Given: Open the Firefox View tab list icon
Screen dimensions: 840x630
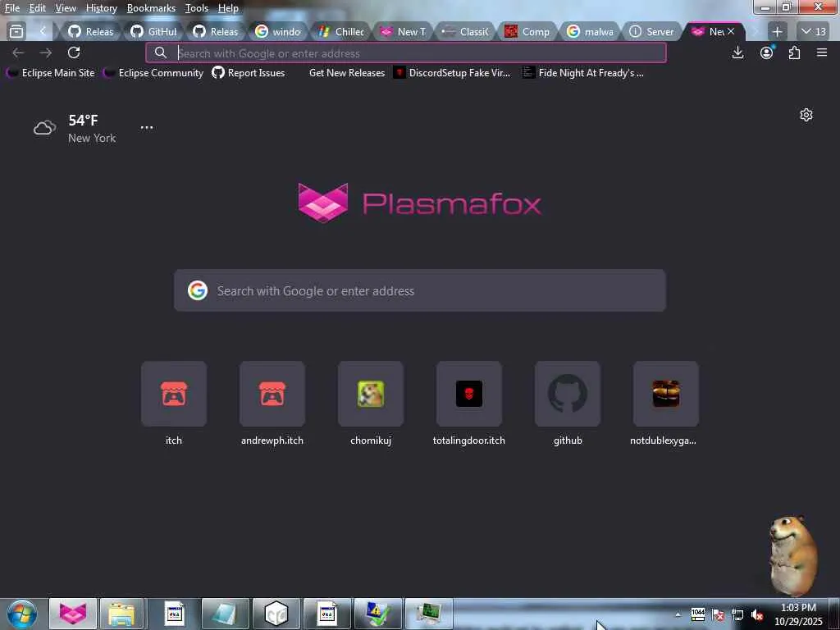Looking at the screenshot, I should tap(16, 32).
